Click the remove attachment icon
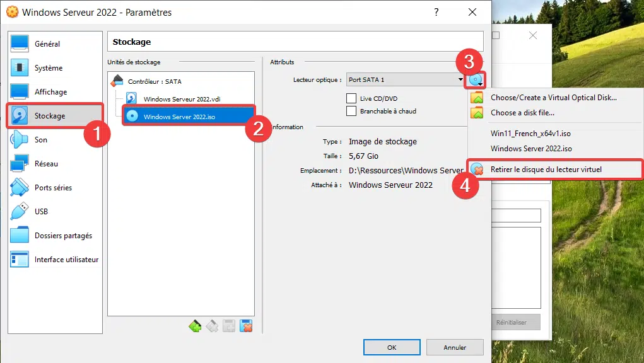The image size is (644, 363). (x=245, y=326)
